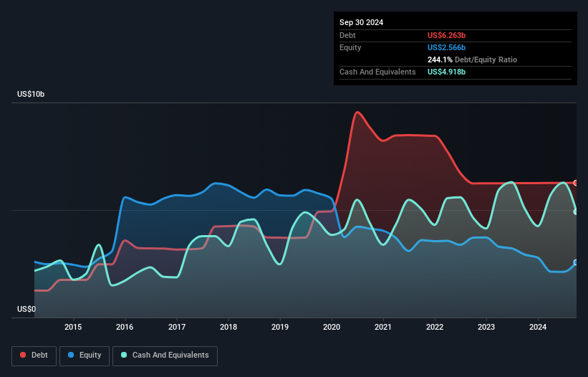Click the 244.1% Debt/Equity Ratio text

[x=472, y=59]
